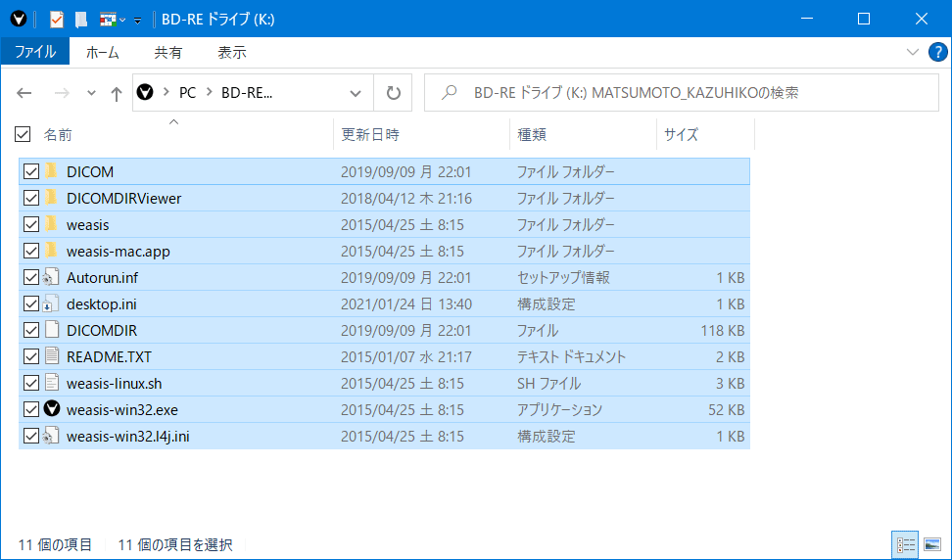Click the Autorun.inf file icon
The width and height of the screenshot is (952, 560).
click(x=51, y=277)
